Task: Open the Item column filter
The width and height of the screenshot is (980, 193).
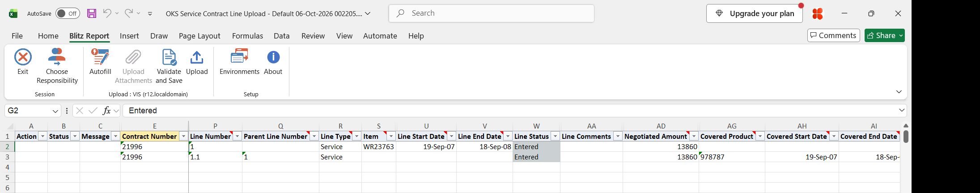Action: (391, 136)
